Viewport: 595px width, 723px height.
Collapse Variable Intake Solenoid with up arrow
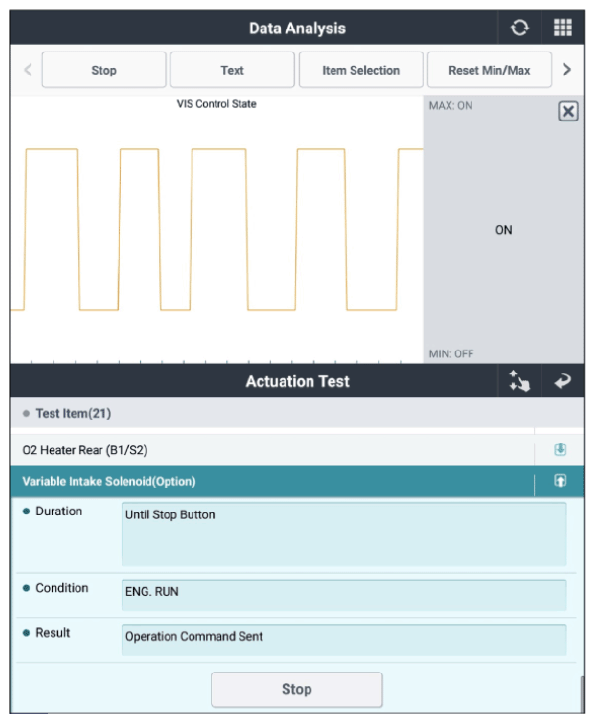pyautogui.click(x=560, y=481)
